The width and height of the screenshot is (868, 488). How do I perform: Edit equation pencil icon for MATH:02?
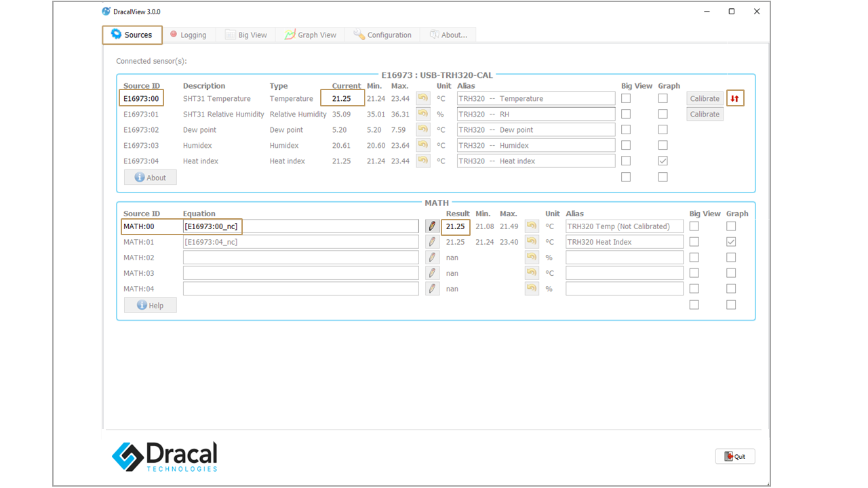pos(432,258)
